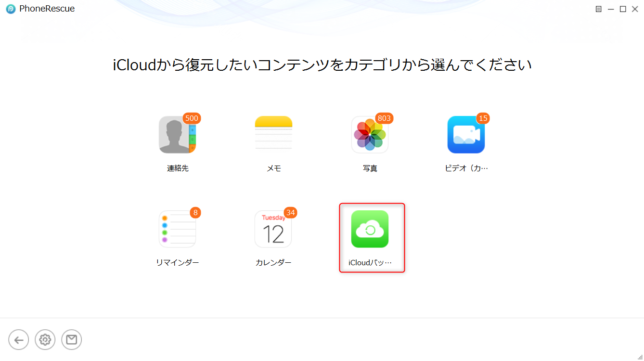Click the 15 badge on videos
This screenshot has width=644, height=361.
(483, 118)
